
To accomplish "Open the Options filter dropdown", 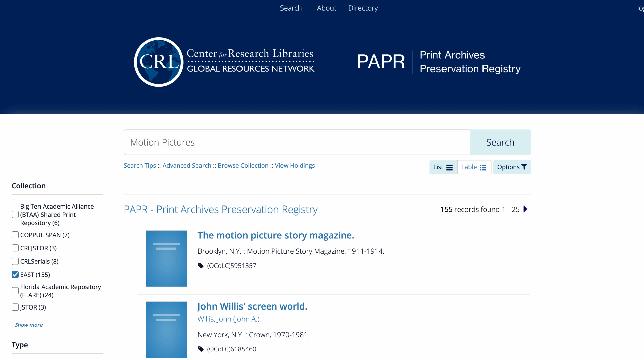I will 512,167.
